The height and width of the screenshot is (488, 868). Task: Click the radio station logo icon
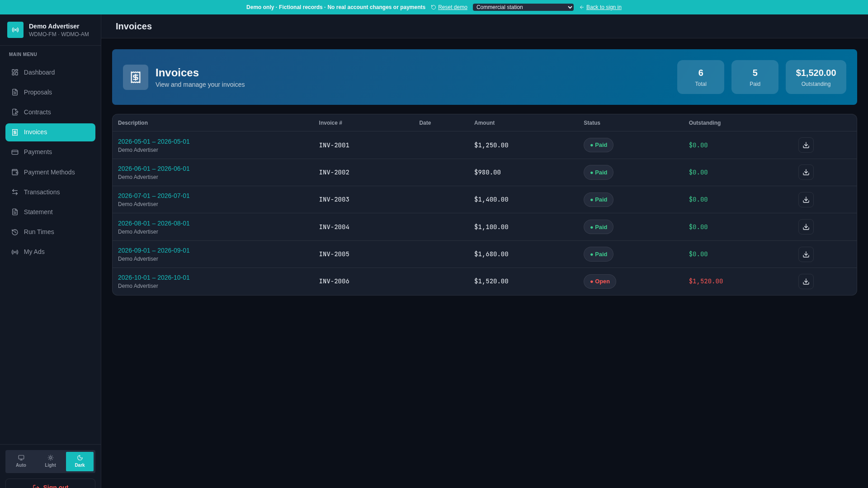point(15,30)
